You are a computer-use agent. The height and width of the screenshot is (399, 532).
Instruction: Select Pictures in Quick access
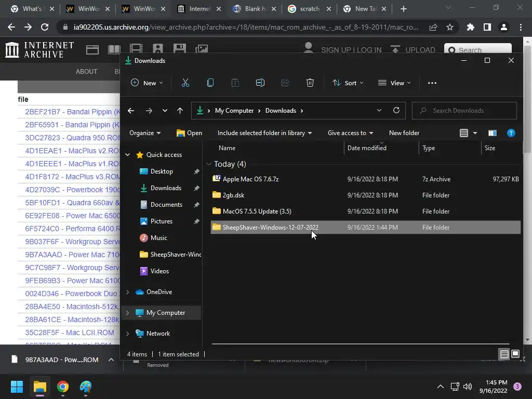point(162,221)
